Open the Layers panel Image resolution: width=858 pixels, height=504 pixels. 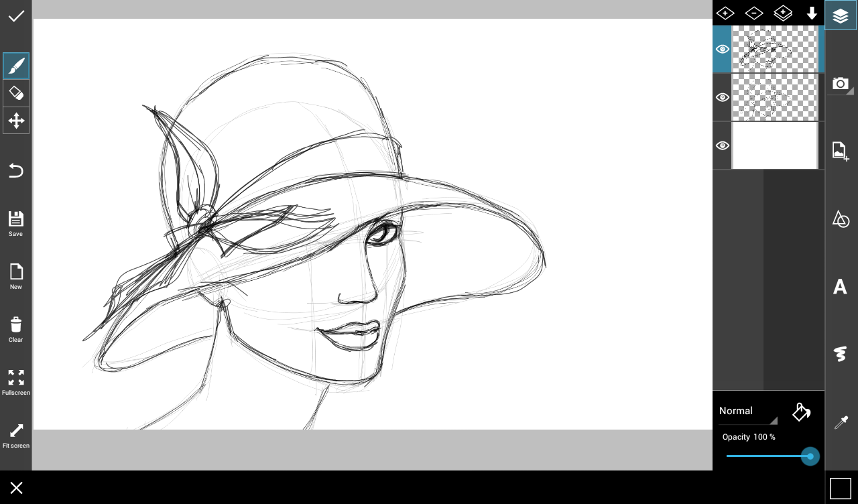coord(841,15)
